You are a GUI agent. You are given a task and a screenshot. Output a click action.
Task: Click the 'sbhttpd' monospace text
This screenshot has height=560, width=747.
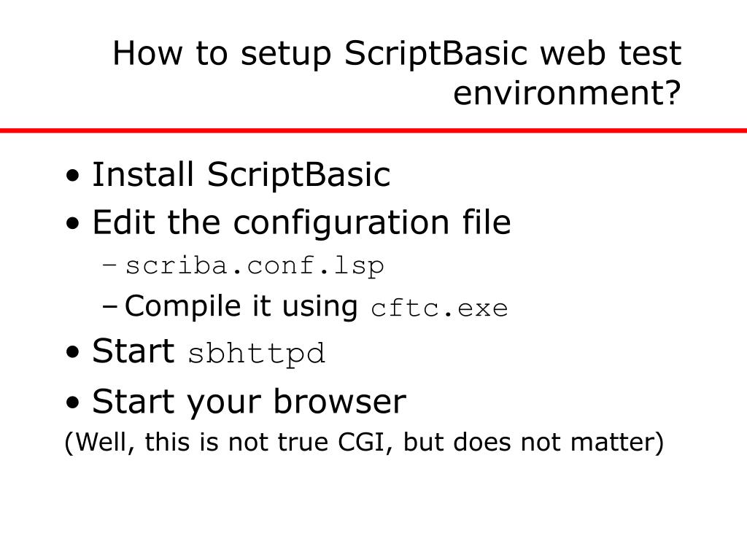[x=256, y=354]
